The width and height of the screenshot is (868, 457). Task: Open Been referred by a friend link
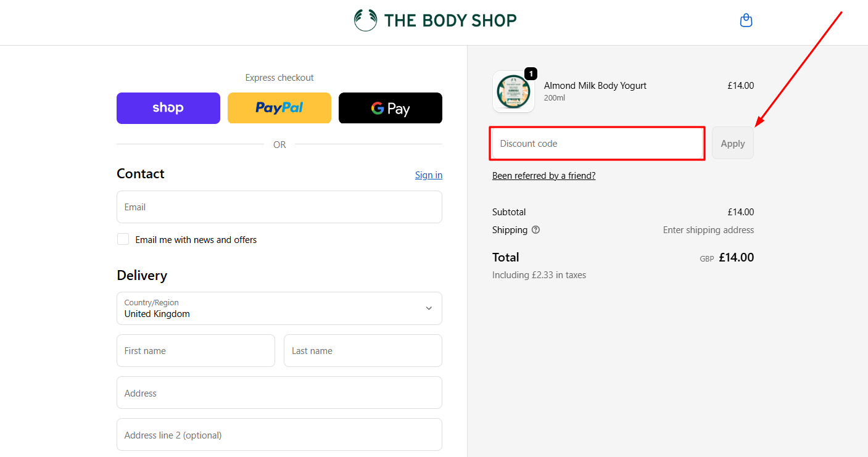pyautogui.click(x=544, y=176)
